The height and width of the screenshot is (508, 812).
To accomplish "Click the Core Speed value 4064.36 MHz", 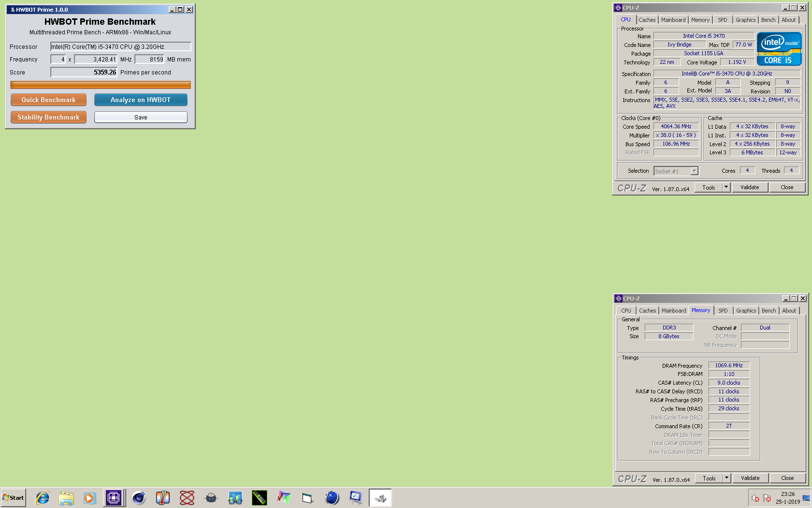I will point(676,126).
